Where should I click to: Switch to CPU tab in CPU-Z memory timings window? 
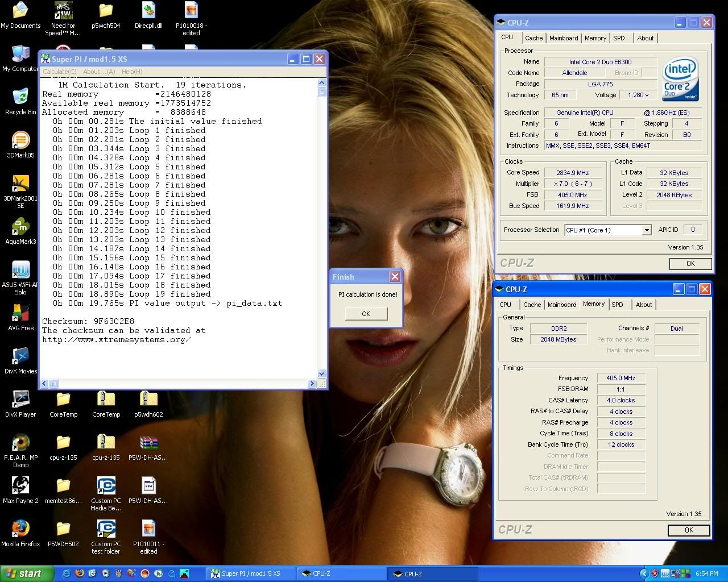click(x=506, y=305)
